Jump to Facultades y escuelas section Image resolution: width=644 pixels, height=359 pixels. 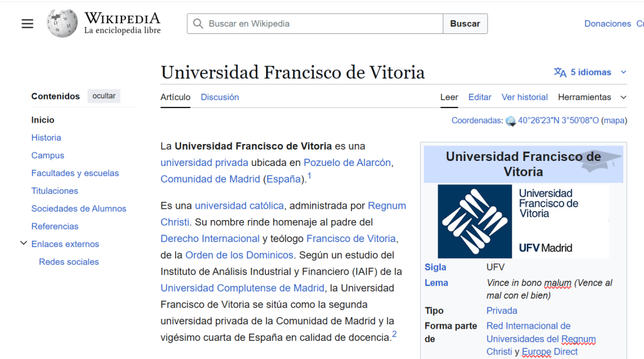click(x=75, y=173)
